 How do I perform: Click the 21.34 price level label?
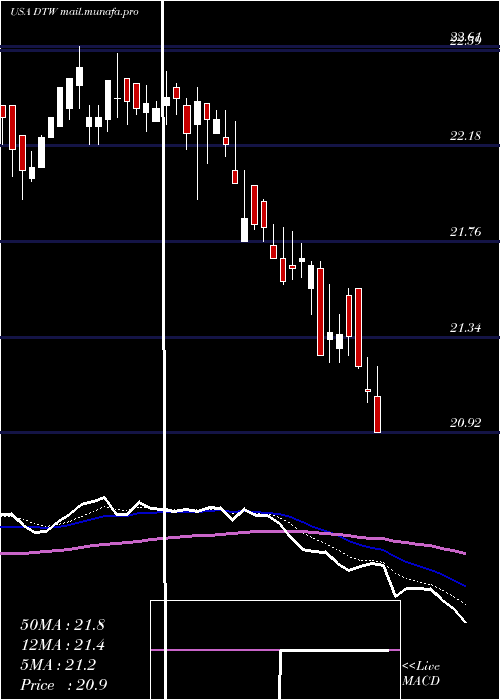465,328
